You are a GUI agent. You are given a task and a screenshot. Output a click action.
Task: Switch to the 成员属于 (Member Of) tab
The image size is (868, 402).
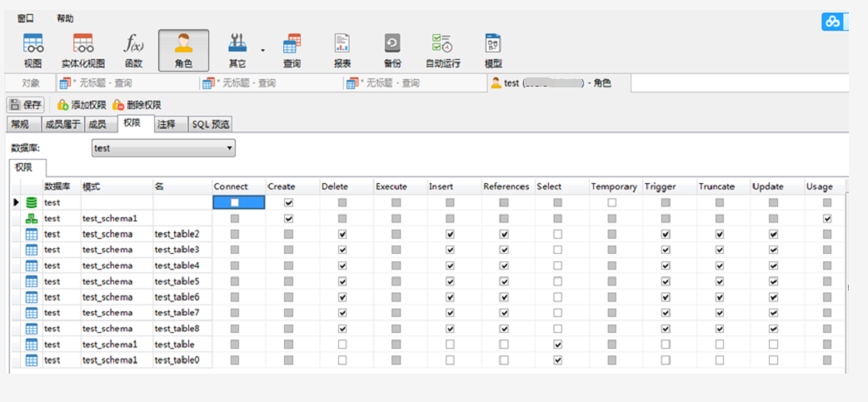point(62,124)
